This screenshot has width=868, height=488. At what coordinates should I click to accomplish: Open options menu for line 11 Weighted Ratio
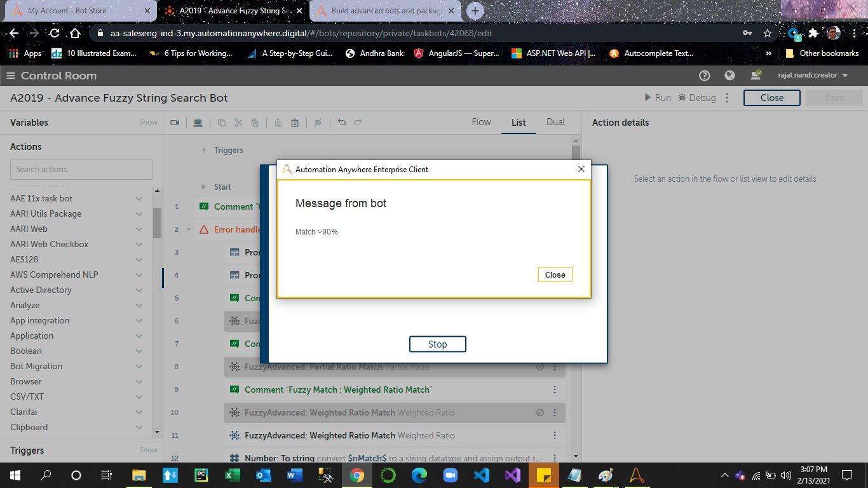(554, 435)
